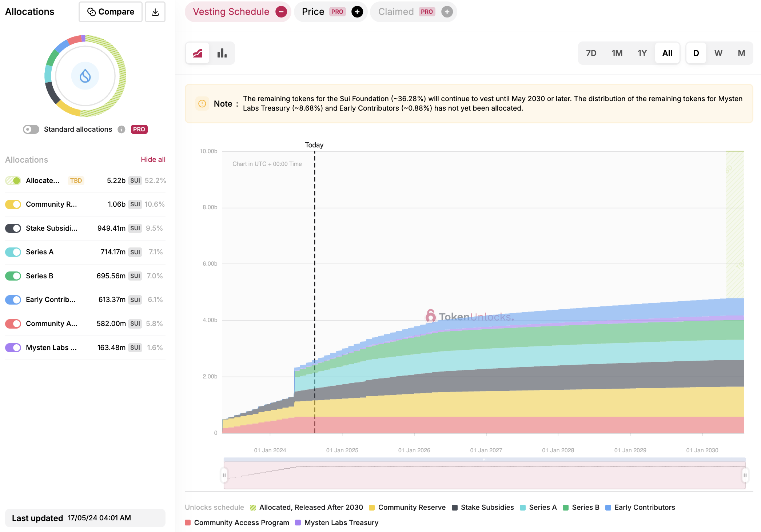Click the range navigator mini chart
This screenshot has height=532, width=761.
point(485,475)
